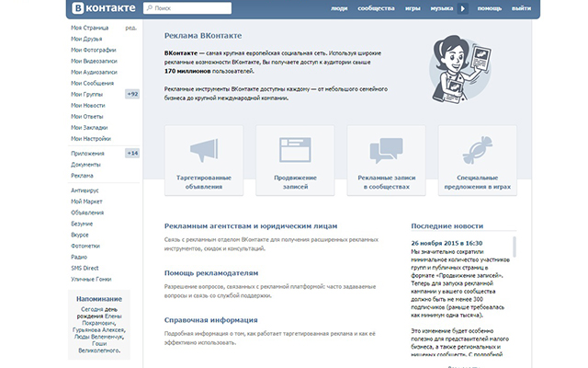Click the +14 applications counter badge
Screen dimensions: 588x368
(x=132, y=154)
